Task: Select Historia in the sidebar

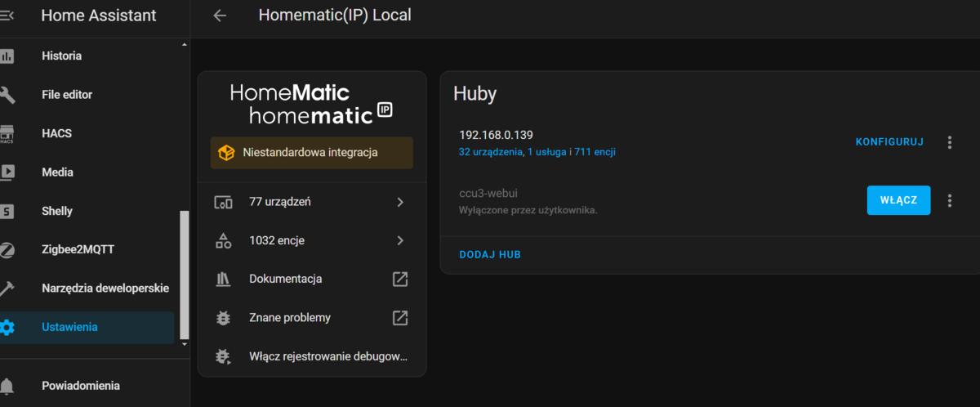Action: tap(61, 56)
